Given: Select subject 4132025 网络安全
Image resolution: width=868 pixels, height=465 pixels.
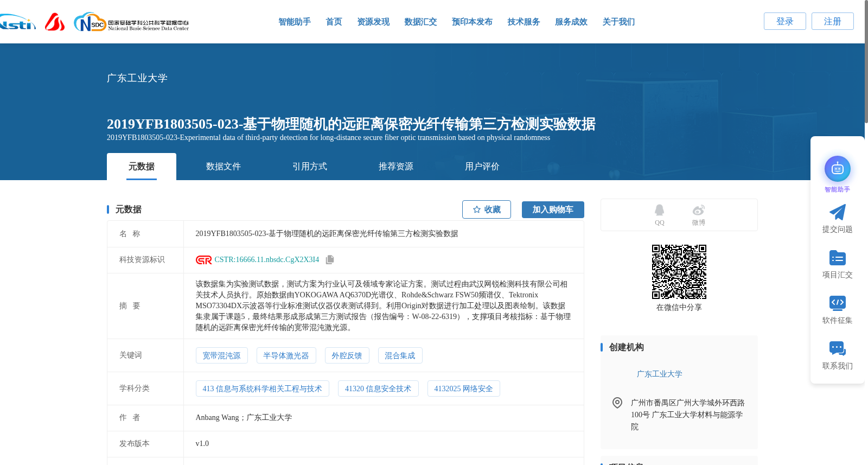Looking at the screenshot, I should click(x=464, y=388).
